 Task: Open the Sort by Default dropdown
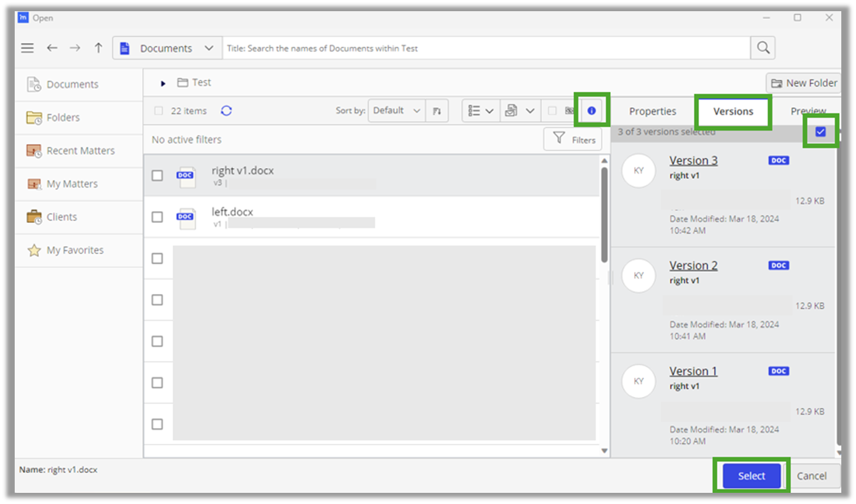[x=396, y=110]
